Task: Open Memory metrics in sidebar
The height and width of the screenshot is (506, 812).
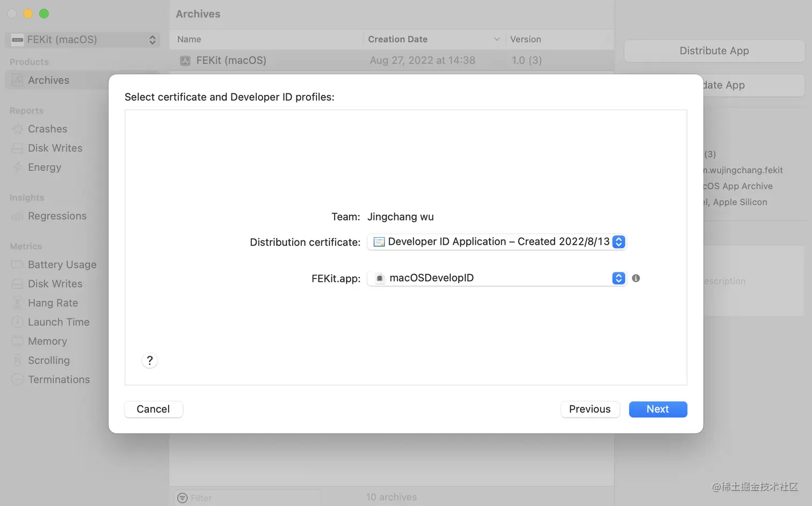Action: click(47, 341)
